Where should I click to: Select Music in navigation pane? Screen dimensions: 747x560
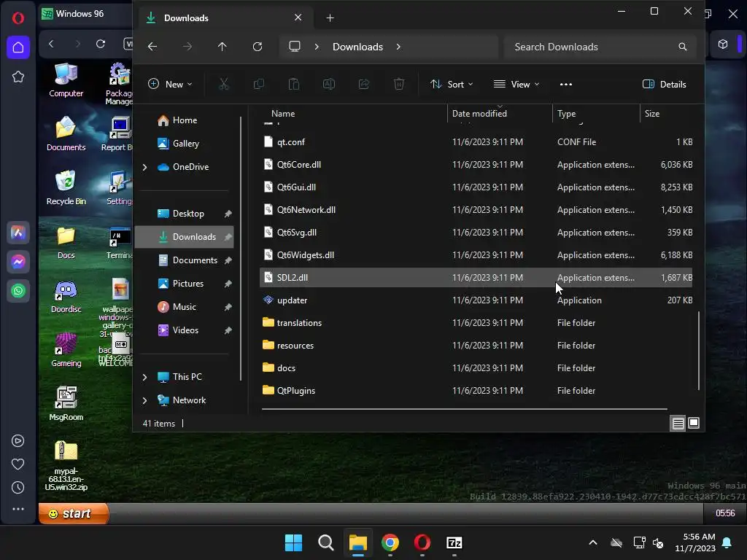184,307
